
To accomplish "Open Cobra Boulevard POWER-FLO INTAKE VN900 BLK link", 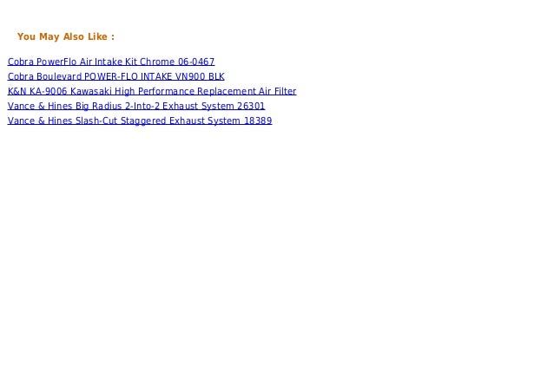I will point(115,76).
